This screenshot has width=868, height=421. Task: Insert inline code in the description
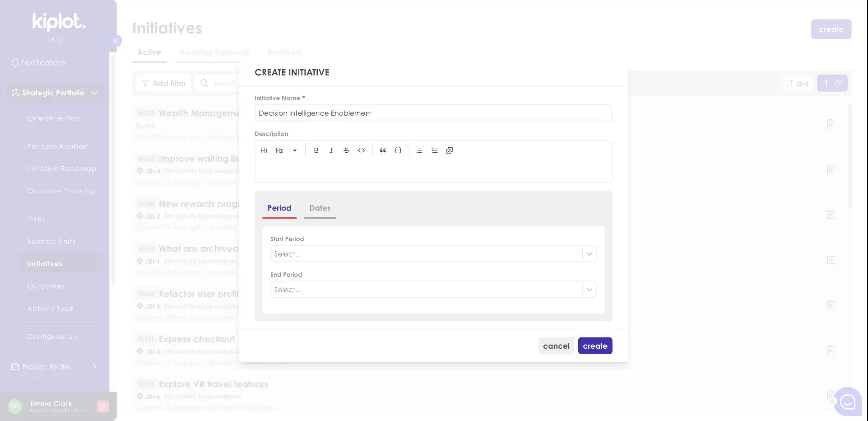pyautogui.click(x=361, y=150)
